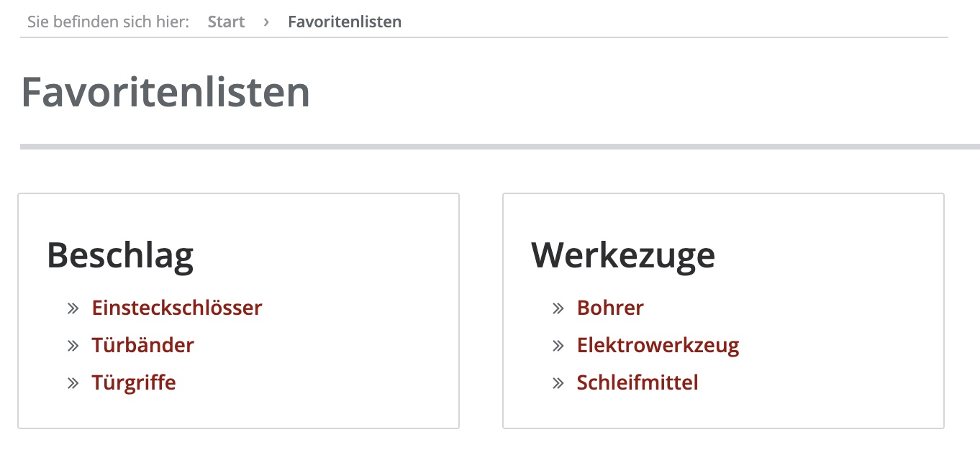This screenshot has width=980, height=473.
Task: Open the Türbänder link
Action: [x=142, y=346]
